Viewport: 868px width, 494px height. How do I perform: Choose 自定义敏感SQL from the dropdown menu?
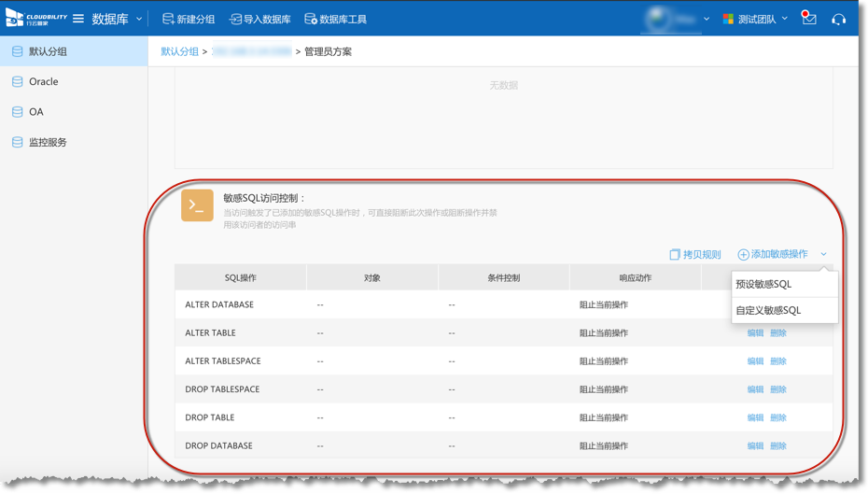(767, 310)
